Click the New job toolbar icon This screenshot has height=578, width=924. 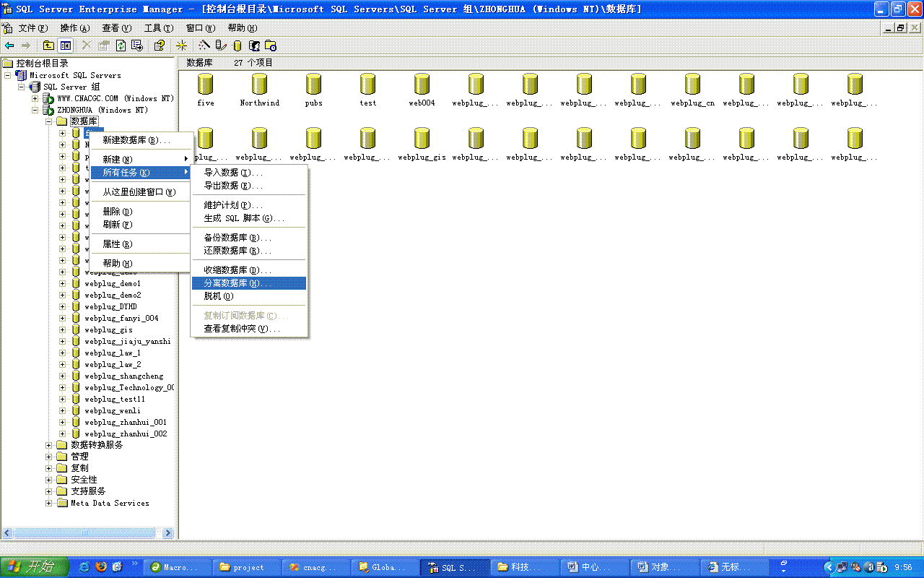[x=271, y=46]
